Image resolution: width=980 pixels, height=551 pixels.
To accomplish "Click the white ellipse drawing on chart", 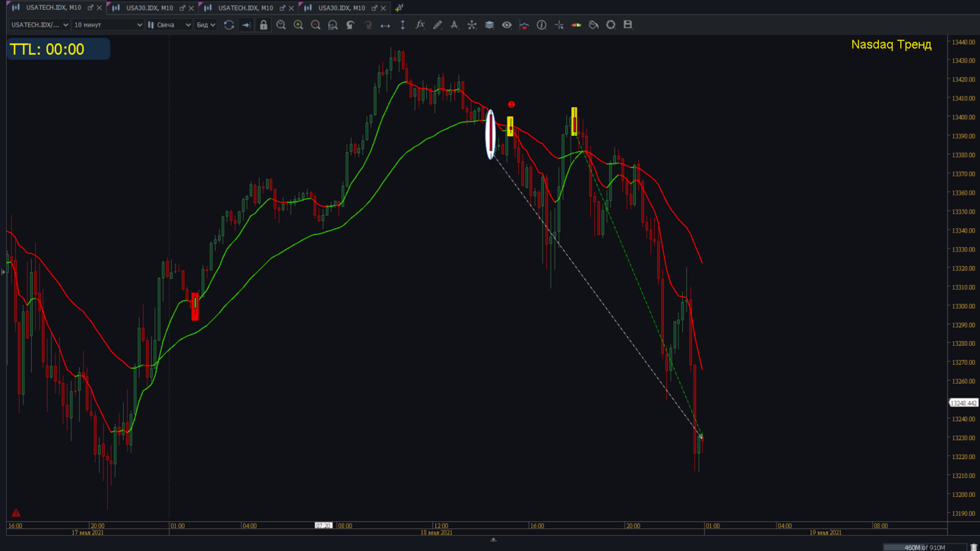I will point(490,134).
